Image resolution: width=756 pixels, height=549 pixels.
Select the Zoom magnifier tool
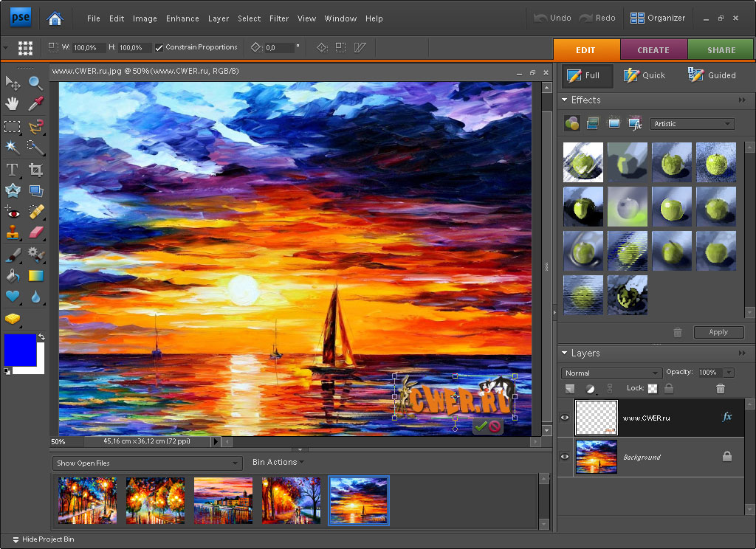point(35,83)
